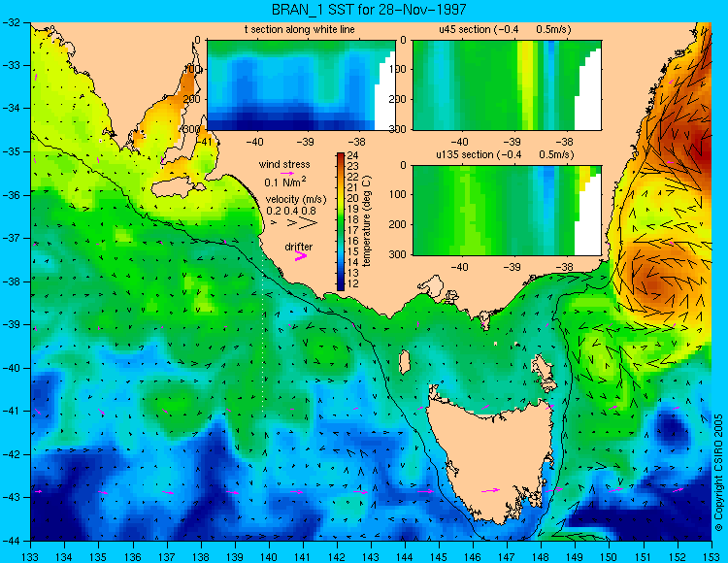Click color bar tick label 22

[x=353, y=178]
